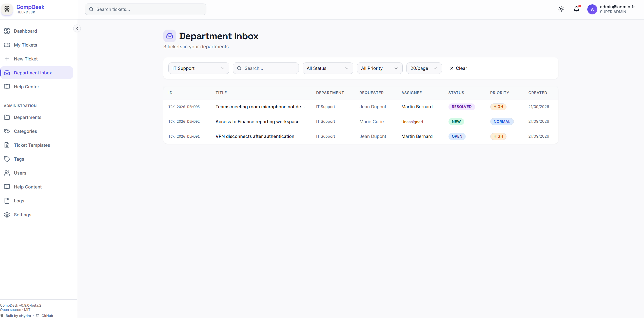Click the Clear filters button
Viewport: 644px width, 318px height.
[458, 68]
